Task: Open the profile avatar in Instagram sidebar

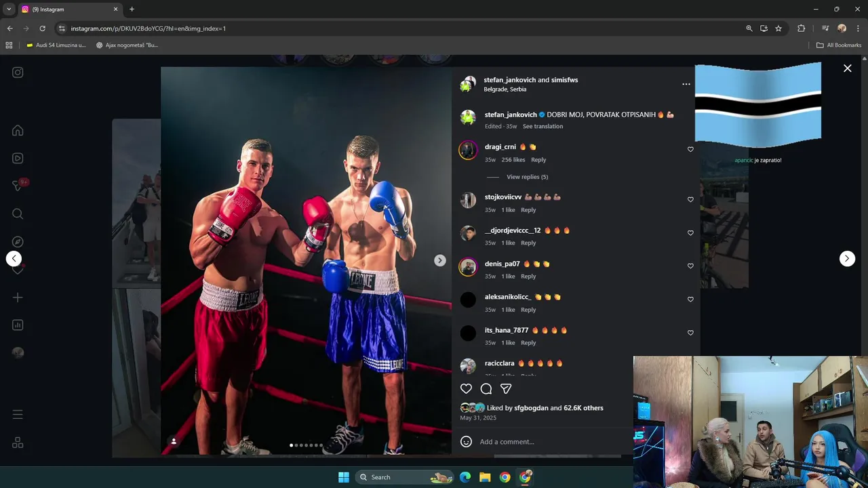Action: click(18, 352)
